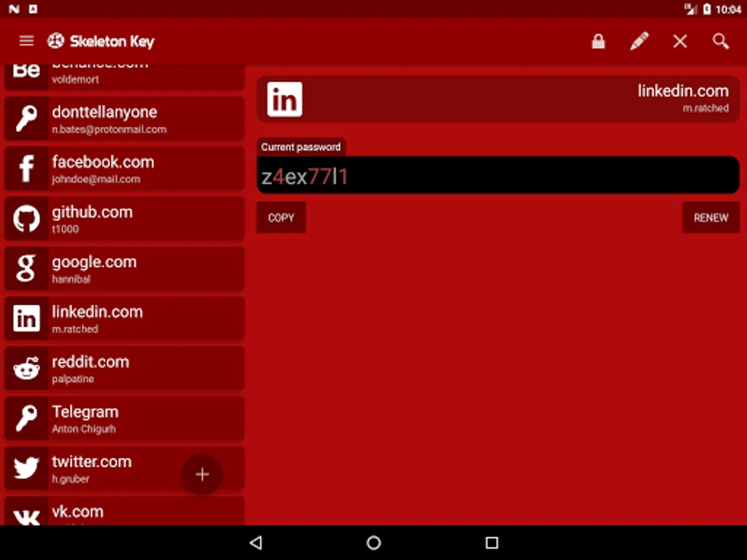Close the linkedin.com detail view
The width and height of the screenshot is (747, 560).
point(680,41)
